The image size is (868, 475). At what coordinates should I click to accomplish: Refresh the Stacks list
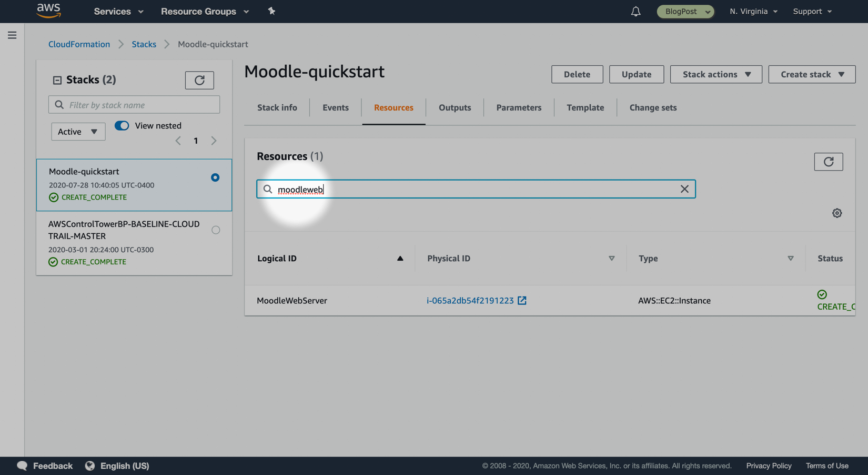(x=199, y=80)
